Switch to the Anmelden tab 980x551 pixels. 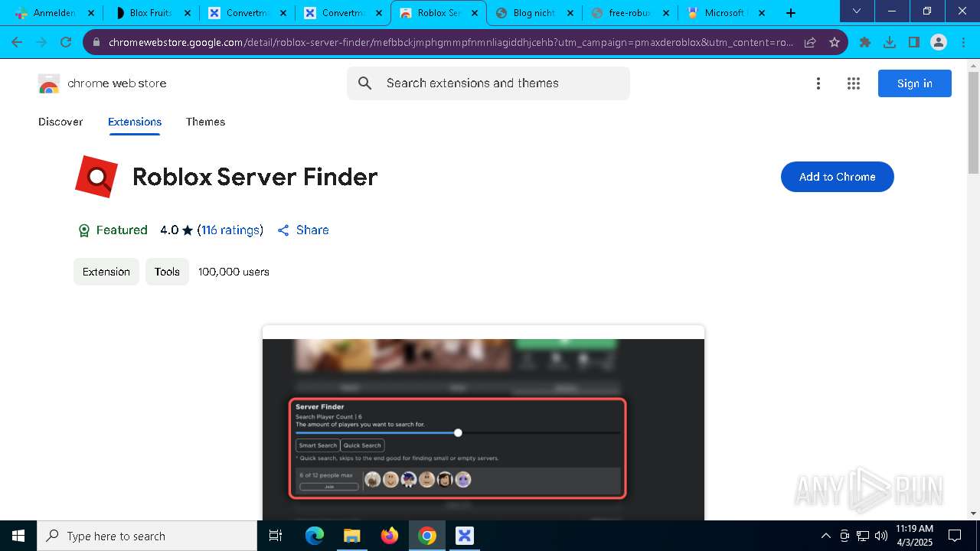click(54, 13)
